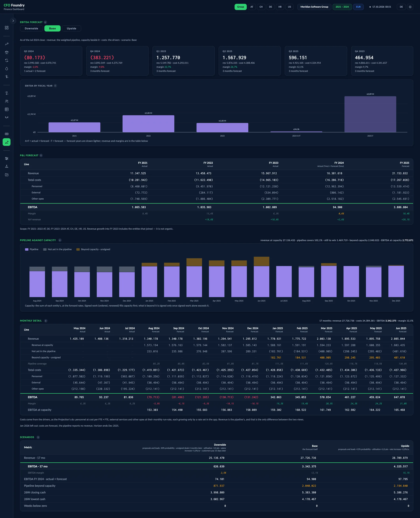420x518 pixels.
Task: Expand the sidebar with the chevron arrow
Action: (x=13, y=21)
